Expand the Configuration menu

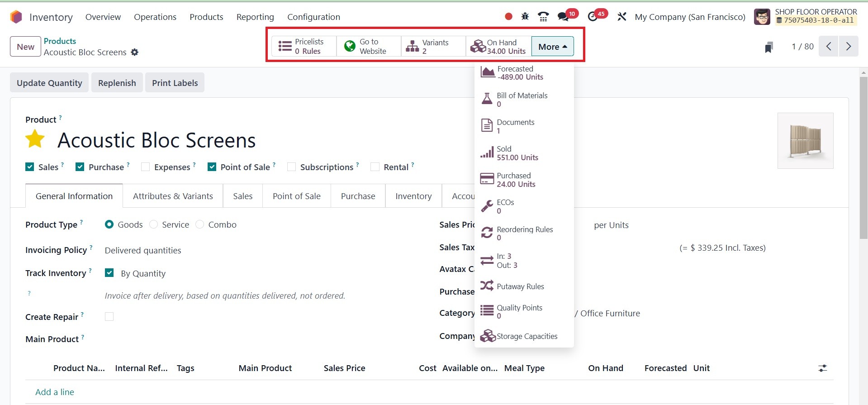click(x=313, y=17)
